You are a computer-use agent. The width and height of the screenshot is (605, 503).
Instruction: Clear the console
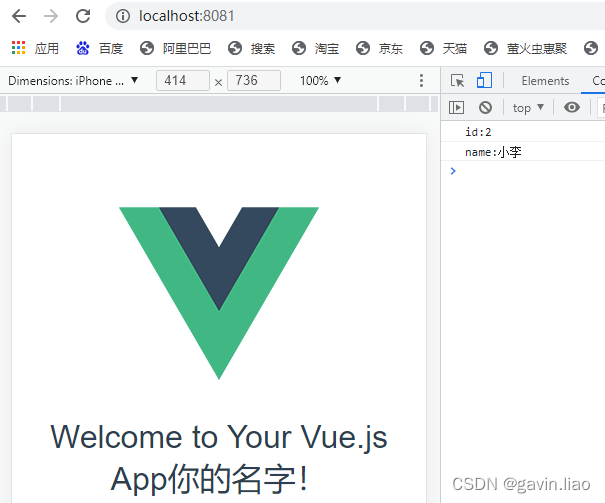click(485, 107)
